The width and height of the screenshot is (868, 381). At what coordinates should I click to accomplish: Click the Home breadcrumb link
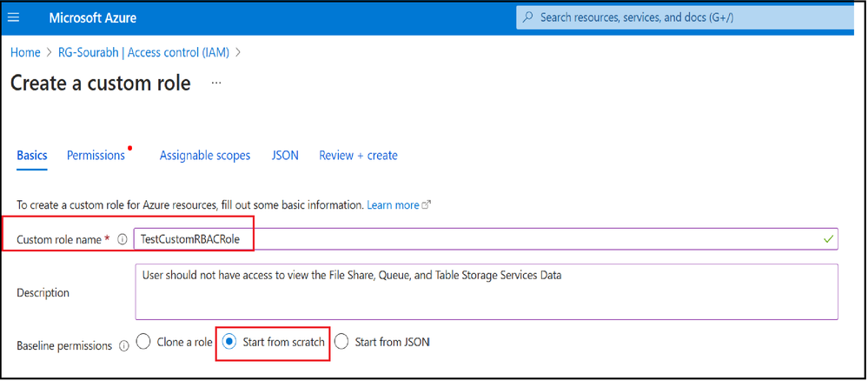click(25, 53)
